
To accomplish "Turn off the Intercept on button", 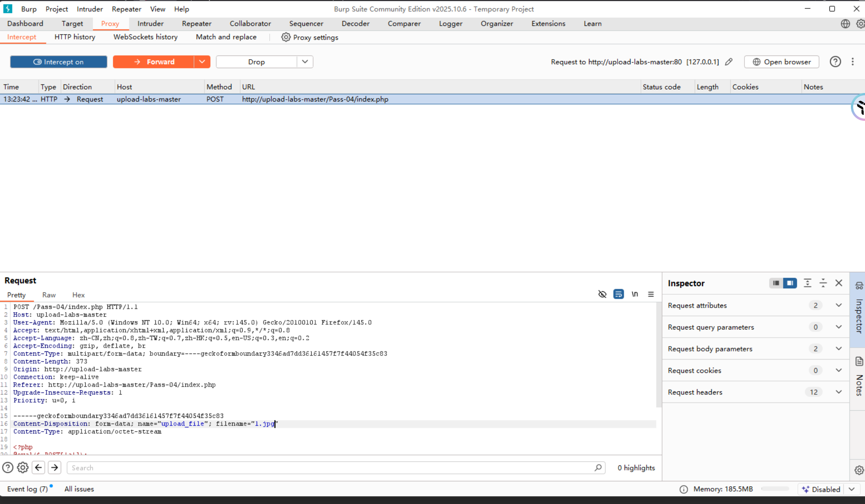I will tap(59, 62).
